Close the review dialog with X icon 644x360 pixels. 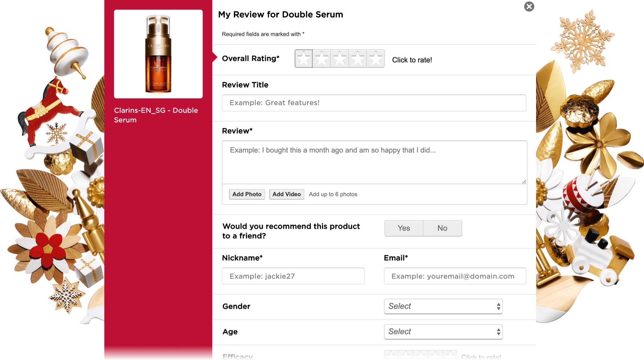[x=529, y=6]
